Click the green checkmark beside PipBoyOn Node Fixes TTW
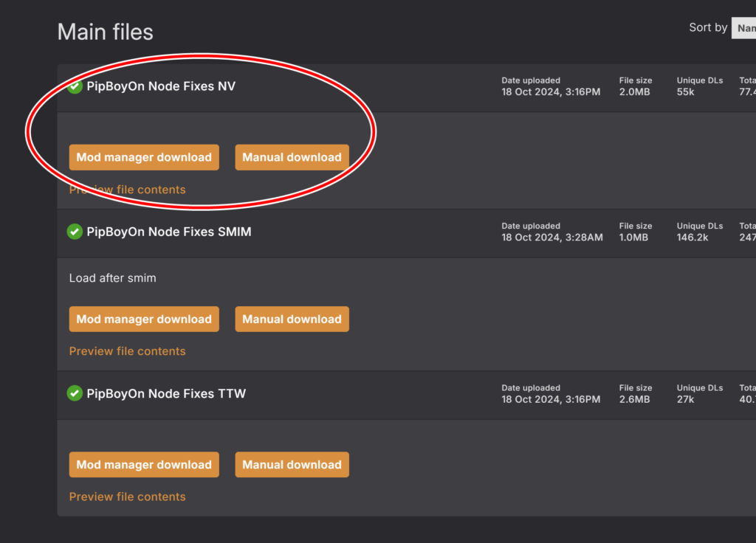This screenshot has width=756, height=543. (x=75, y=393)
